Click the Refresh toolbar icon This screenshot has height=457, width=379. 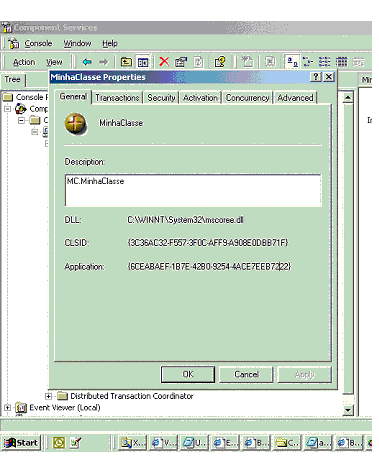tap(198, 62)
